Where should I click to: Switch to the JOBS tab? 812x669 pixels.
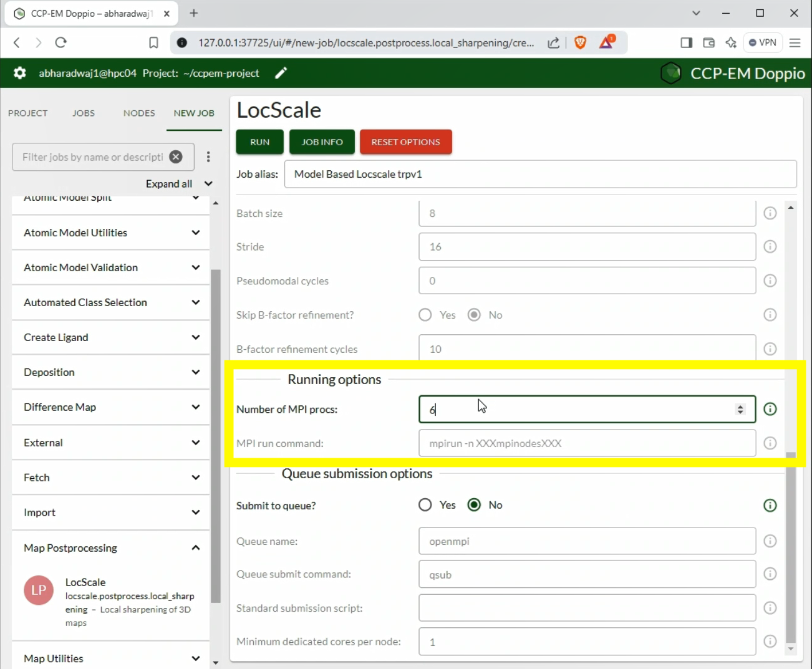(84, 113)
